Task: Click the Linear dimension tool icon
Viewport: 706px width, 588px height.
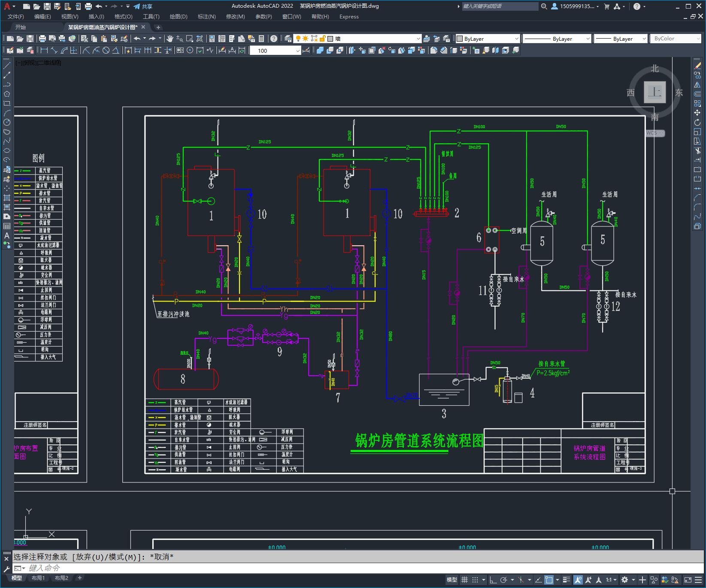Action: point(44,51)
